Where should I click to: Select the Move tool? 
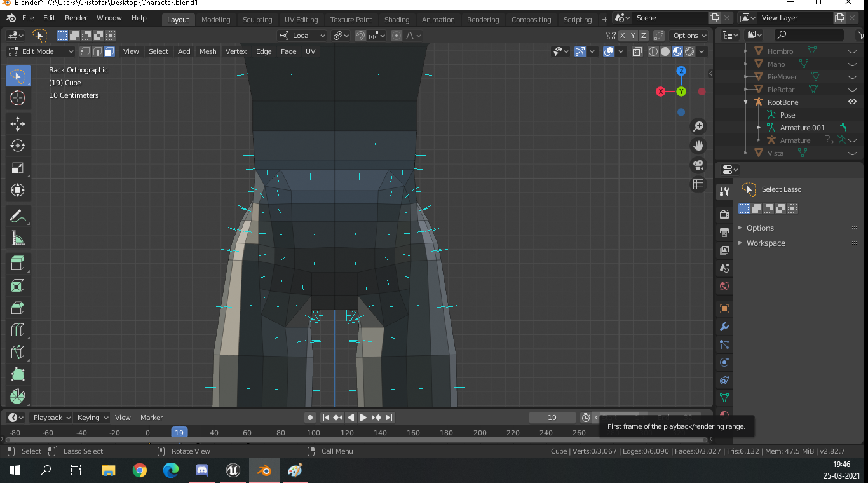point(18,124)
